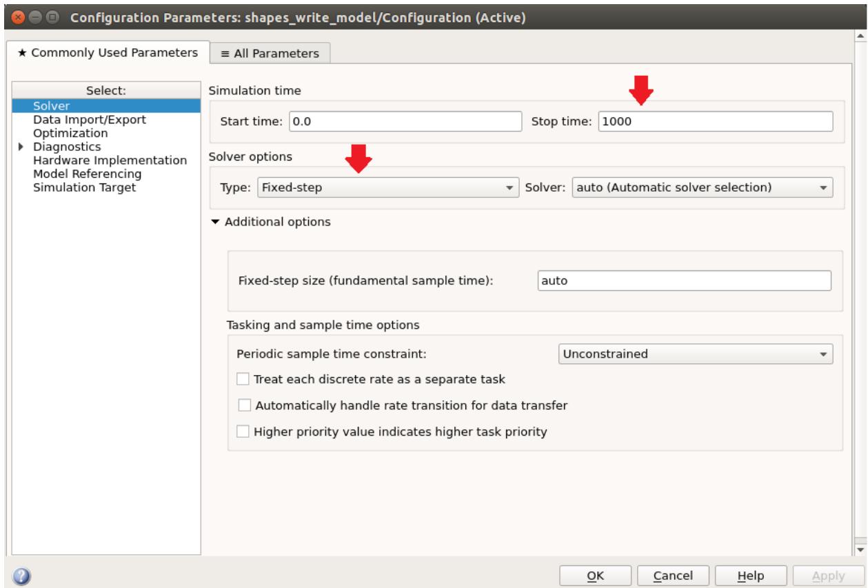Click the Fixed-step size input field
The image size is (868, 588).
click(684, 281)
